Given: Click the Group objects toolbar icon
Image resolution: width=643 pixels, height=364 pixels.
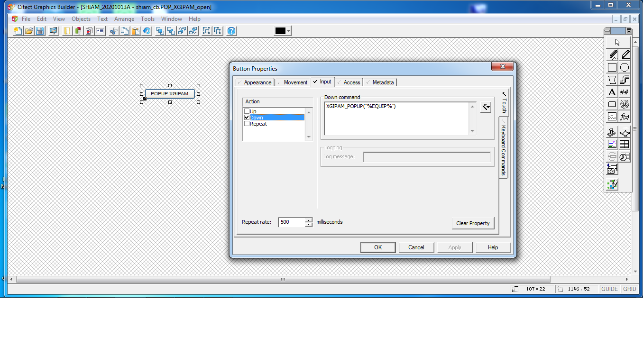Looking at the screenshot, I should [207, 31].
